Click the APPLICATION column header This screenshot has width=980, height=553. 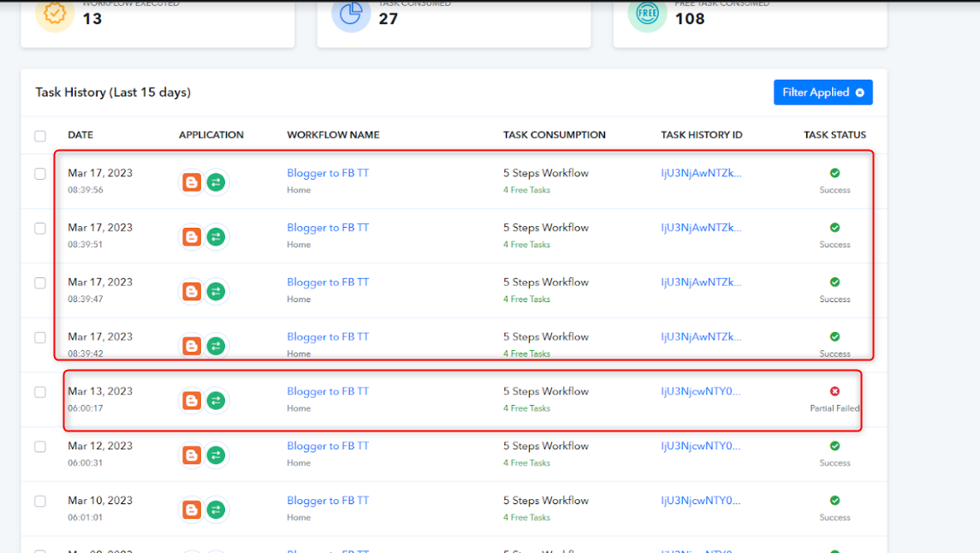pos(211,135)
